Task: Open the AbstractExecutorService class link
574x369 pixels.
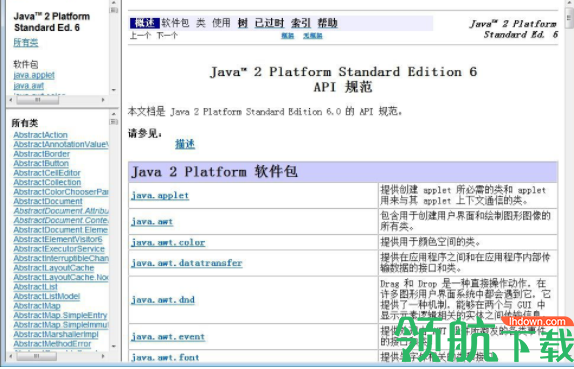Action: coord(59,249)
